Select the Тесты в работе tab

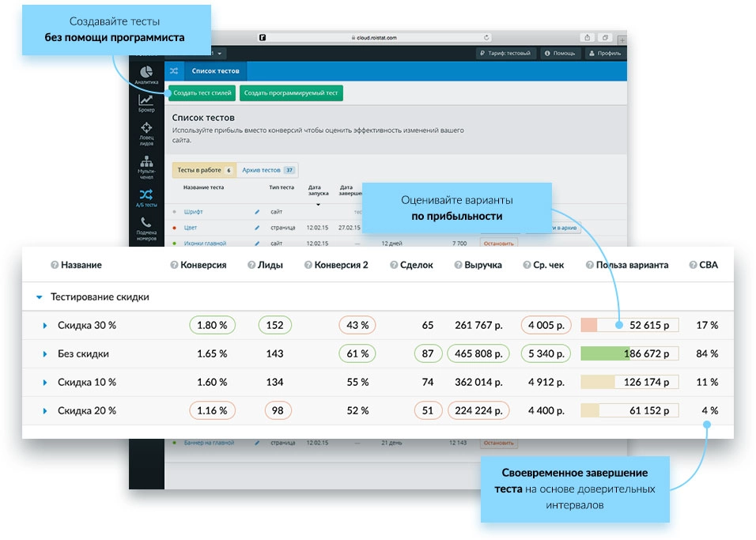(204, 170)
